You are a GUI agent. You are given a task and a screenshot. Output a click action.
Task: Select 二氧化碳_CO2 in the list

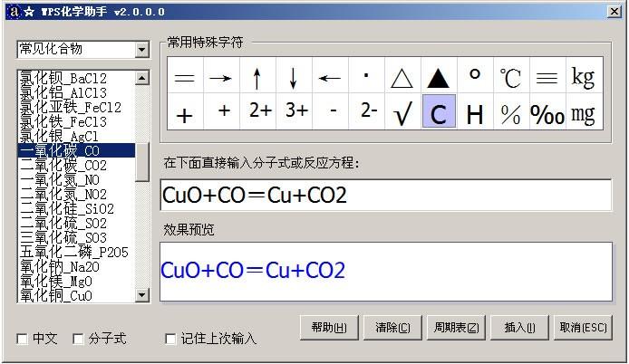click(x=77, y=165)
